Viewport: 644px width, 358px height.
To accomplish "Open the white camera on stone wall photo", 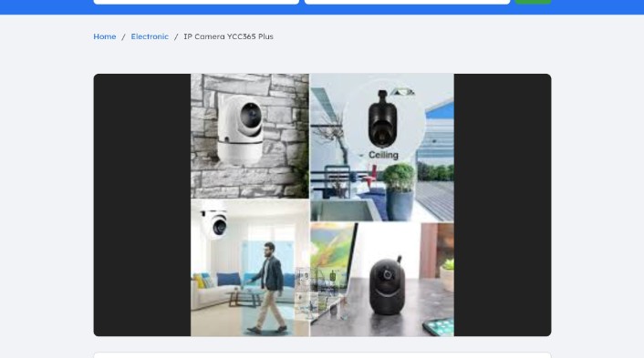I will pyautogui.click(x=250, y=136).
